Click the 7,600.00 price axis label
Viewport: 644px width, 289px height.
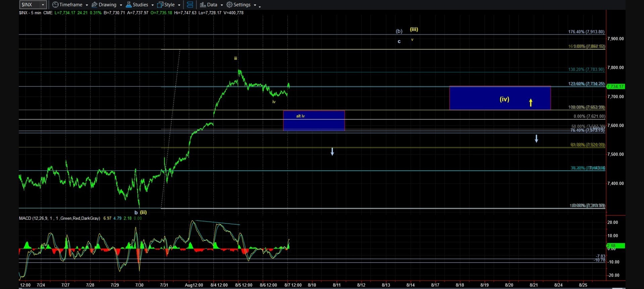click(x=615, y=125)
